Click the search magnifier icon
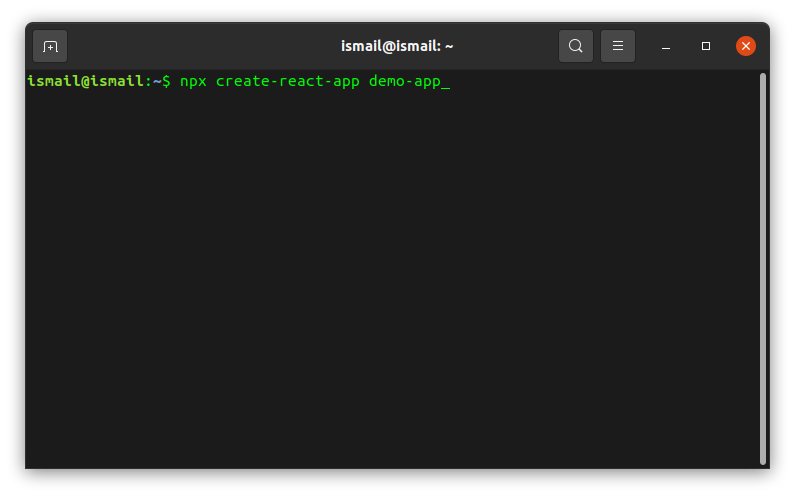The height and width of the screenshot is (497, 795). point(575,46)
